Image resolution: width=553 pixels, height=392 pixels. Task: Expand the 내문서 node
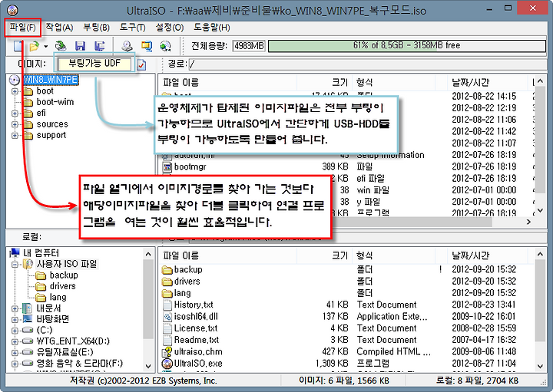coord(15,309)
